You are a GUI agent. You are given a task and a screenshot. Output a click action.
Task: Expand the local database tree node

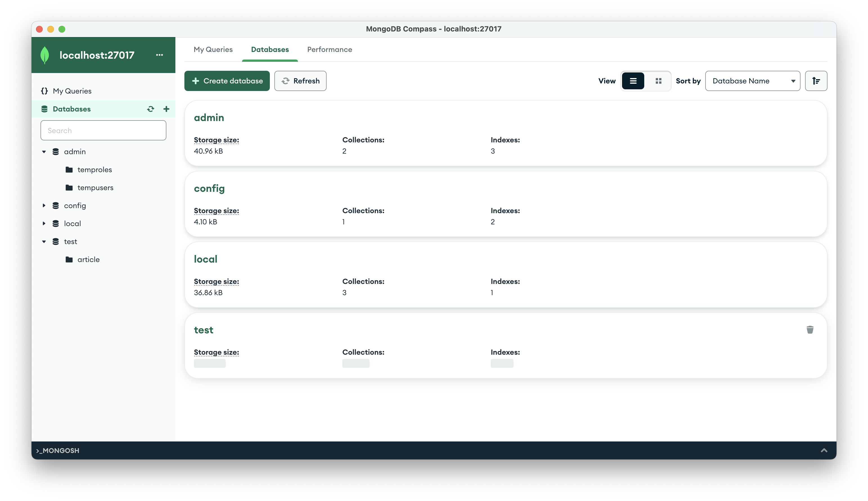[44, 224]
